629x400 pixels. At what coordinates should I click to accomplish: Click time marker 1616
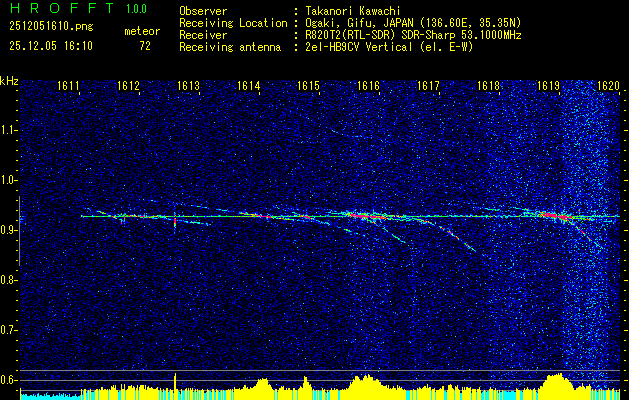(369, 85)
